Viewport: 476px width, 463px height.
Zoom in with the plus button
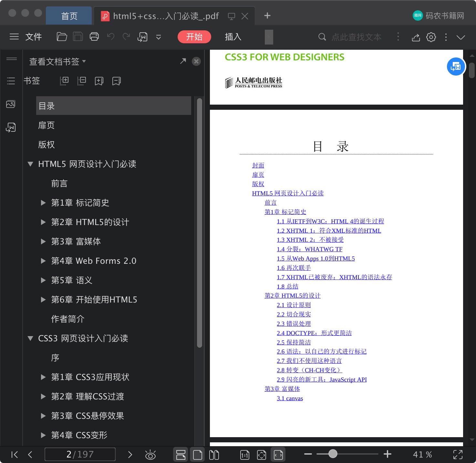tap(388, 454)
